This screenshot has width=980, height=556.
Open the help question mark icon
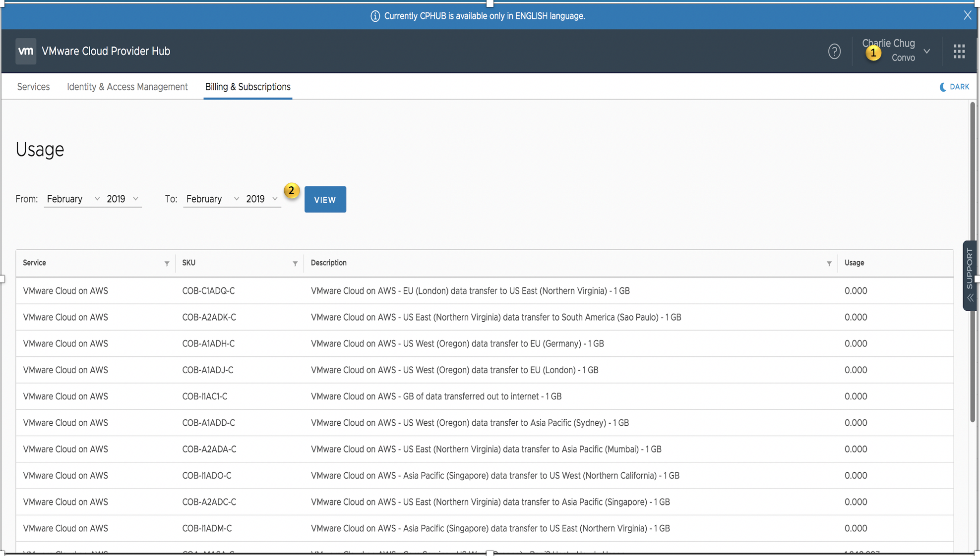834,51
